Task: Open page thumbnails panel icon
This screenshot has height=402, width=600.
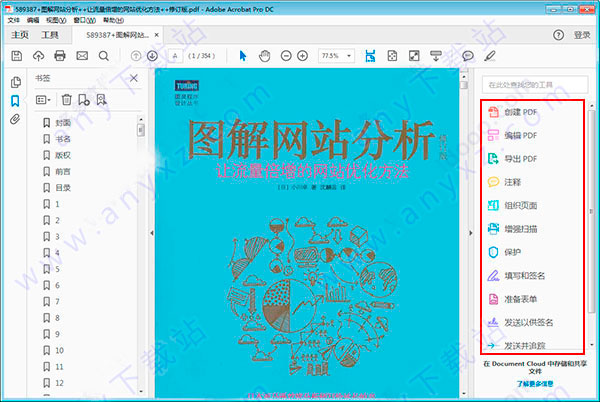Action: (16, 82)
